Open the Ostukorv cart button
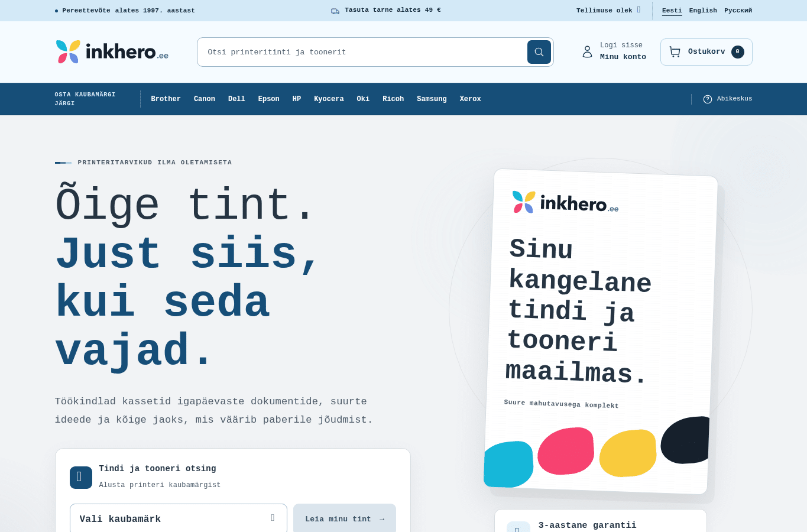 point(706,52)
